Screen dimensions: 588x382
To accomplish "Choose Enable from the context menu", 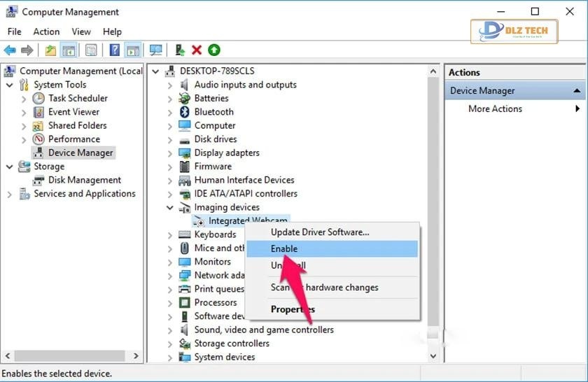I will tap(284, 249).
